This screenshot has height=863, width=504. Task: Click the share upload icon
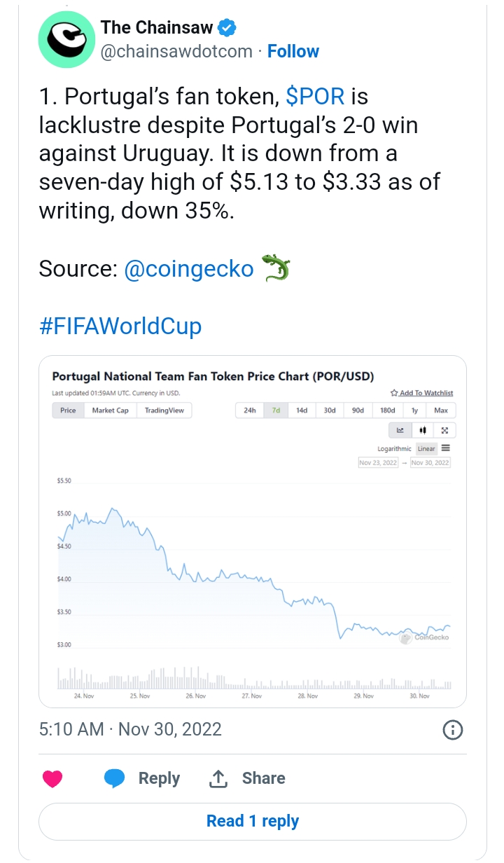218,778
